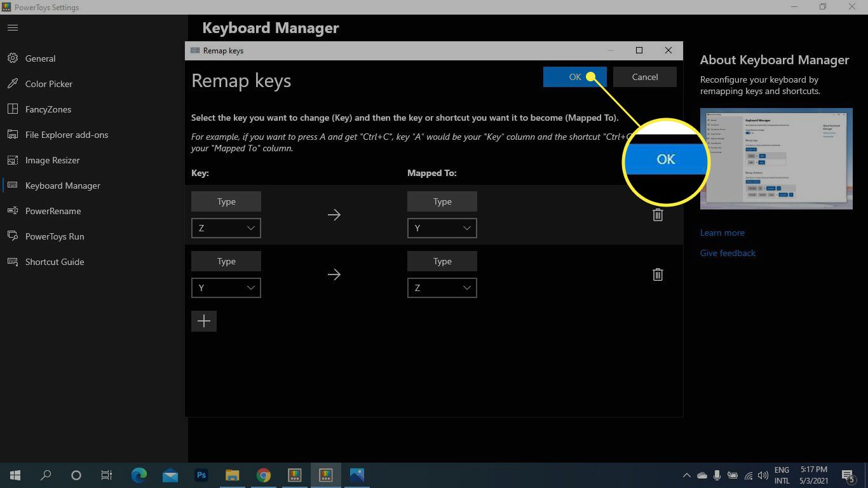Click Type button above second row's Z mapped-to
The height and width of the screenshot is (488, 868).
[442, 261]
